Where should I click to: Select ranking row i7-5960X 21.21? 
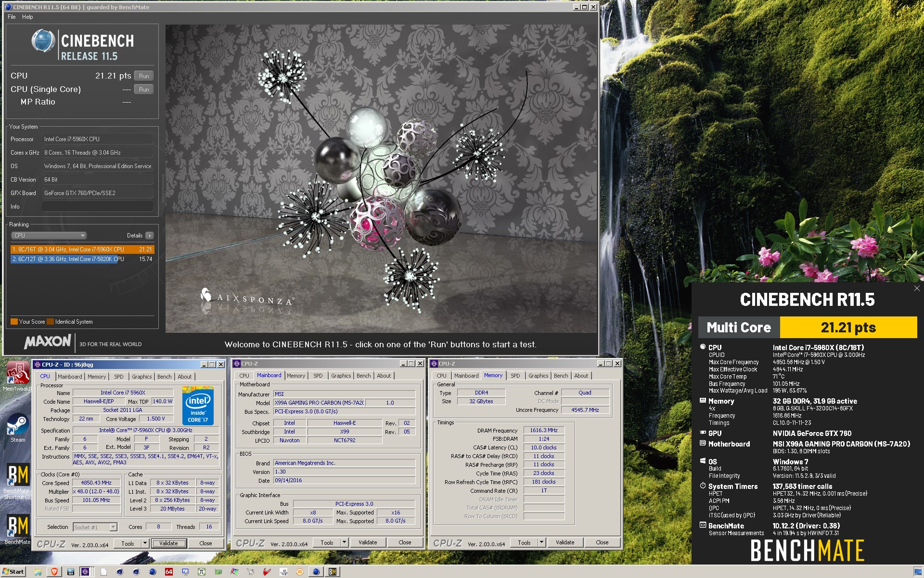82,250
